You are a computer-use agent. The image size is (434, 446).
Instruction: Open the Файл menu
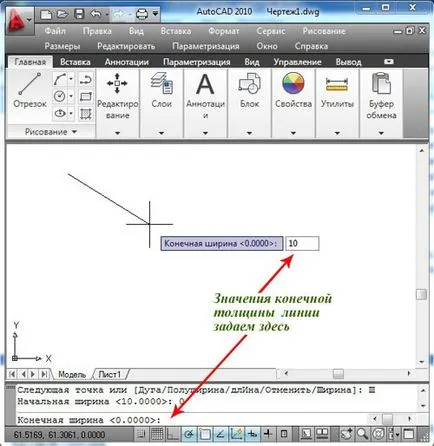click(55, 31)
